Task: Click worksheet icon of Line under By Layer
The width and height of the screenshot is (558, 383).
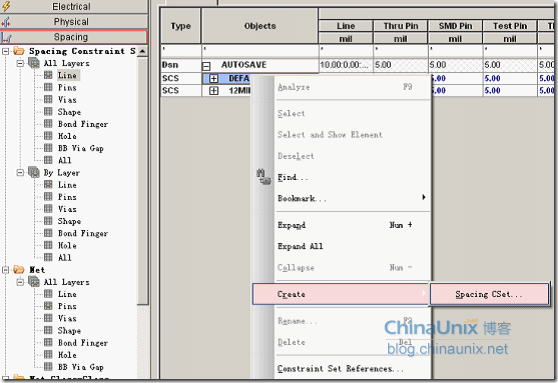Action: pos(48,184)
